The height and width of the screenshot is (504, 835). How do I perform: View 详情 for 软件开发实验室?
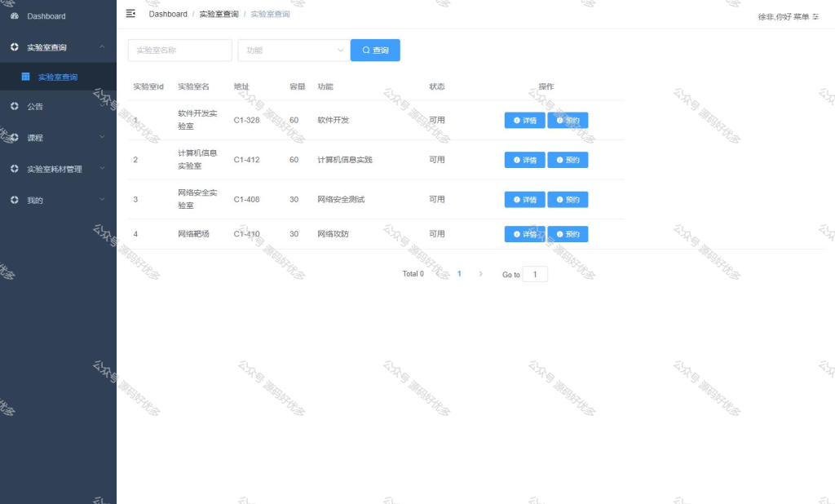[x=524, y=121]
